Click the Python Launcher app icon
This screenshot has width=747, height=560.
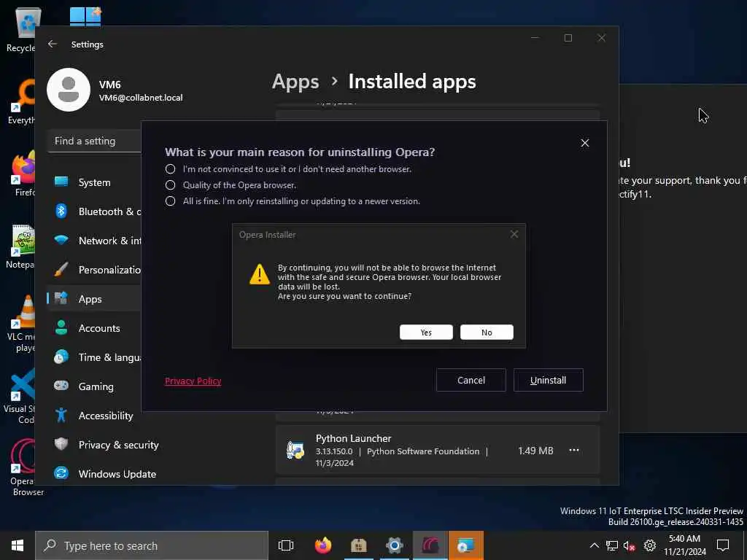coord(295,450)
